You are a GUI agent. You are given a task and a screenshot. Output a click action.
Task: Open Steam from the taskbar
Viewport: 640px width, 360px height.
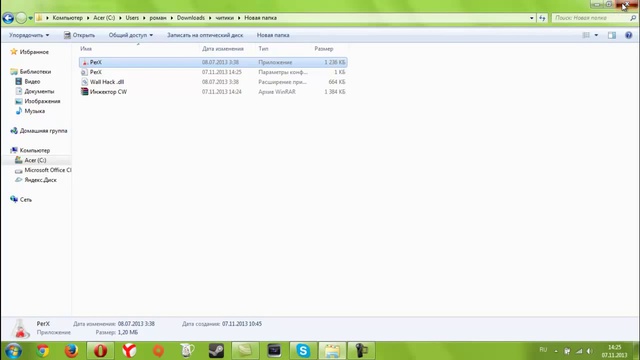click(x=216, y=351)
